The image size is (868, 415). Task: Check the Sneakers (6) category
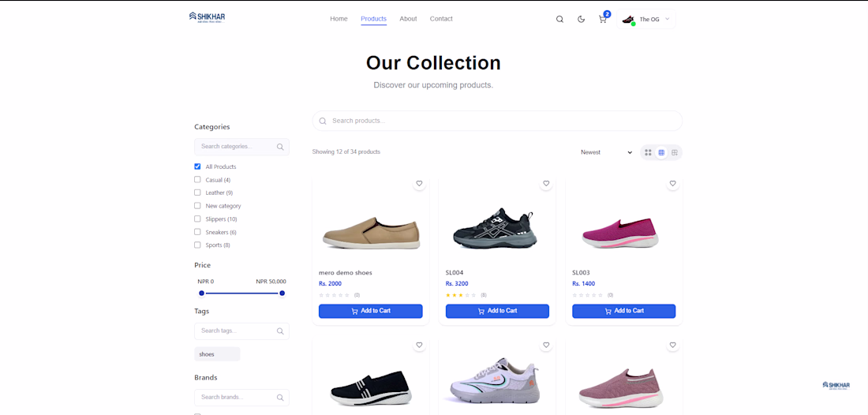pyautogui.click(x=197, y=233)
